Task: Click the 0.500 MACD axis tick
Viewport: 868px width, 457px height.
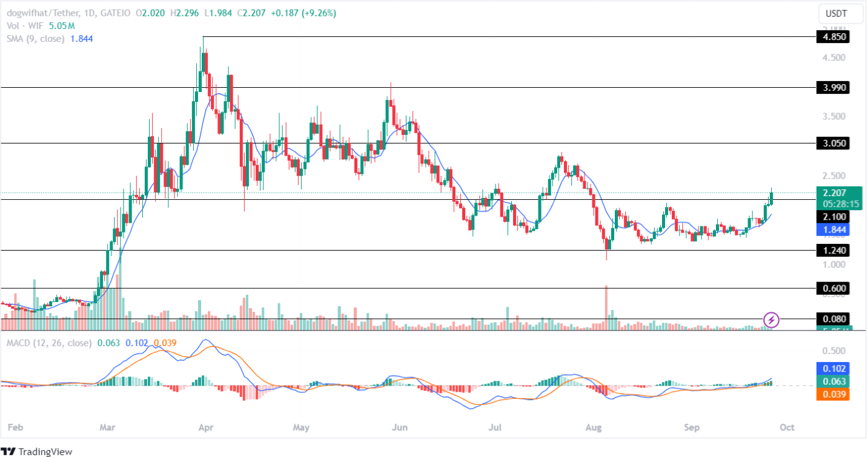Action: point(833,351)
